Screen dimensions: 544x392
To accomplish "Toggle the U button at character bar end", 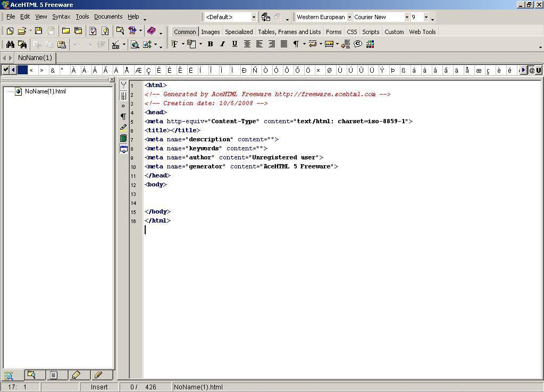I will [x=539, y=70].
